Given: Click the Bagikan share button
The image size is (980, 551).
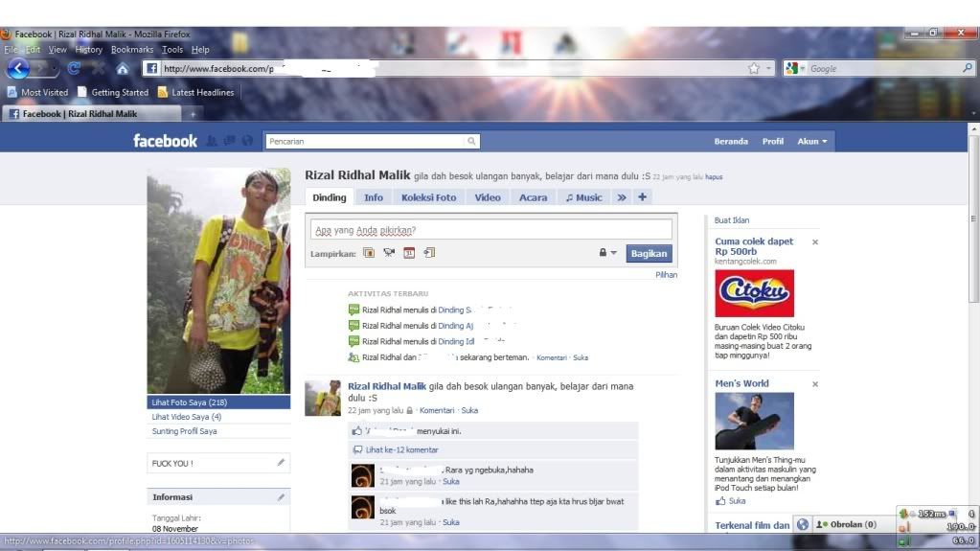Looking at the screenshot, I should pos(649,253).
